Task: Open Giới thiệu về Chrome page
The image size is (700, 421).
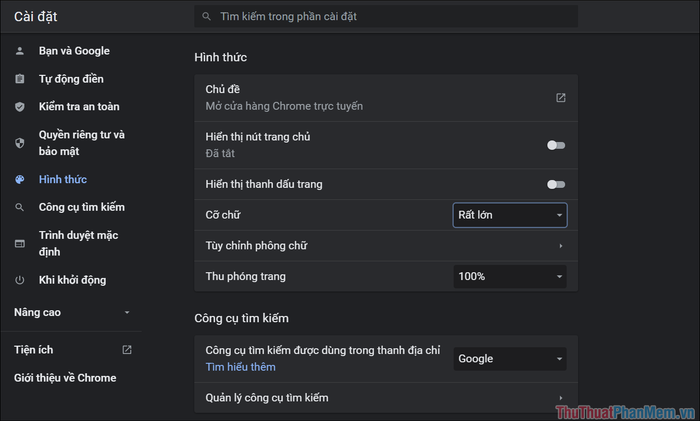Action: point(65,378)
